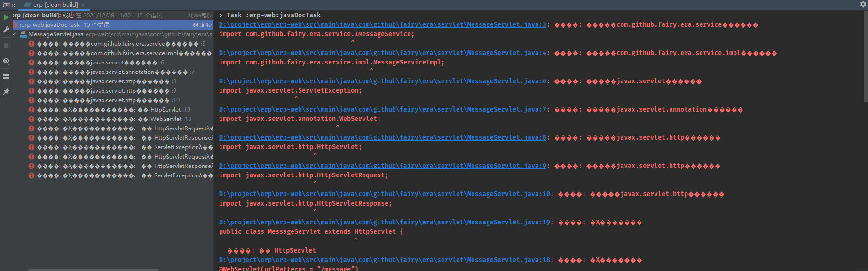This screenshot has width=868, height=271.
Task: Open link MessageServlet.java:3 in console
Action: 383,25
